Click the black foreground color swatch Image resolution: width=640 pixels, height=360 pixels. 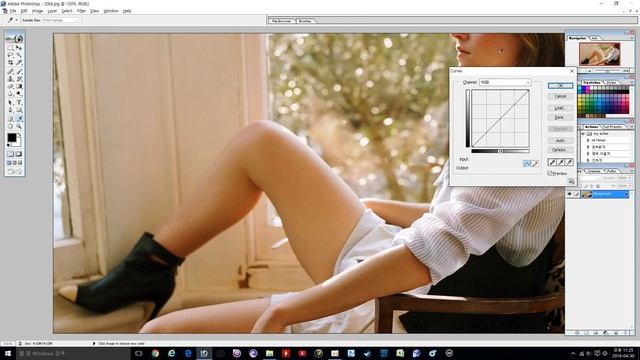tap(11, 138)
